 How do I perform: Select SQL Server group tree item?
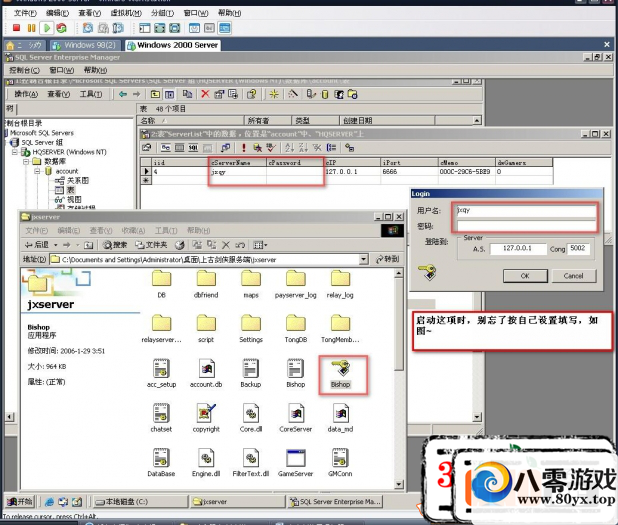point(42,142)
